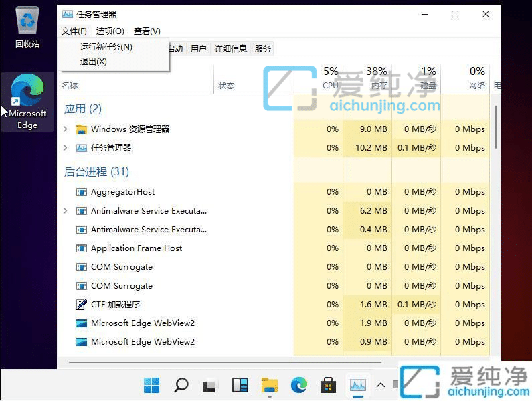532x401 pixels.
Task: Click the 后台进程 (31) group heading
Action: (96, 172)
